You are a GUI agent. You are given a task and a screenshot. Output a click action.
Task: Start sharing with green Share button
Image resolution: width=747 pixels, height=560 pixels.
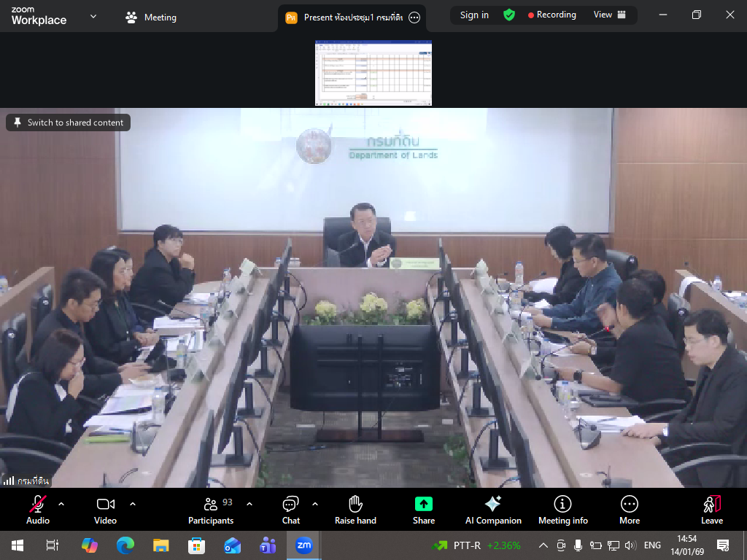tap(424, 509)
